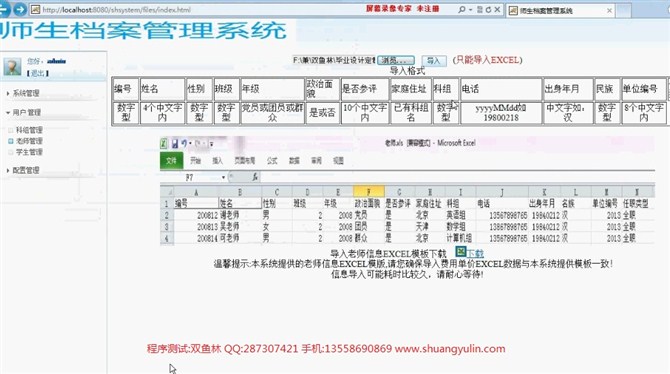Click the browser forward arrow button
670x374 pixels.
pyautogui.click(x=20, y=9)
